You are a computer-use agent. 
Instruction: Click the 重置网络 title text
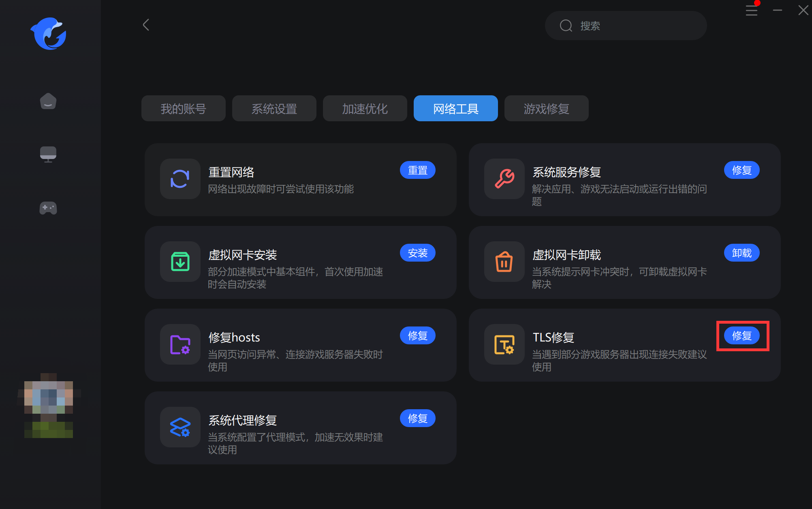[x=231, y=172]
